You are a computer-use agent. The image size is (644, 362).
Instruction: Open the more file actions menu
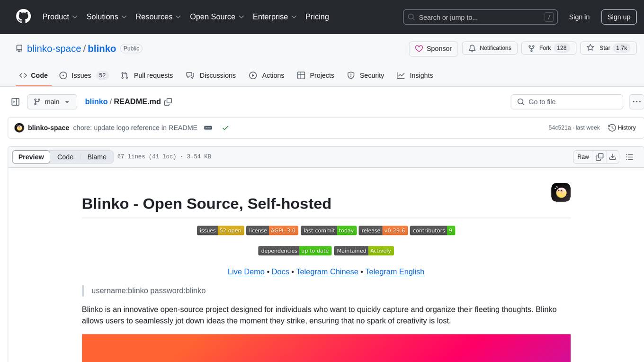pyautogui.click(x=636, y=102)
